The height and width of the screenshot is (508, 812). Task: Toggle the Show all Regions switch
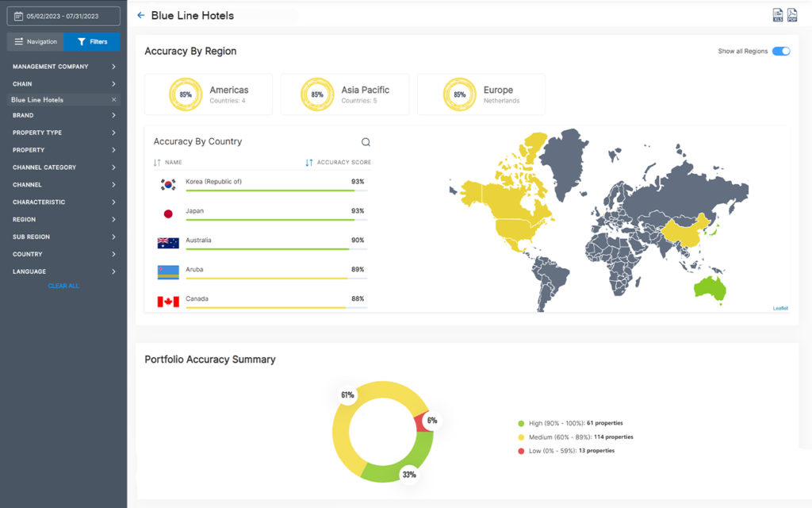[x=781, y=51]
